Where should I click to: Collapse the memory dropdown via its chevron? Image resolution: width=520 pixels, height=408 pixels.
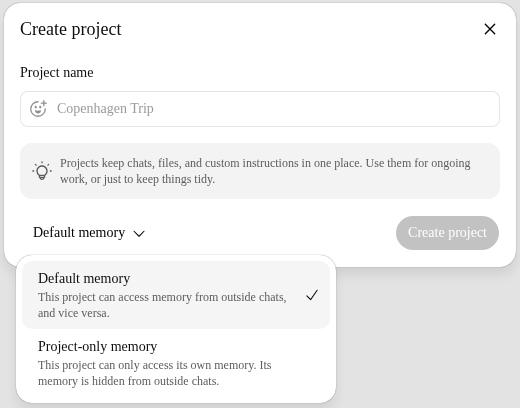click(139, 233)
